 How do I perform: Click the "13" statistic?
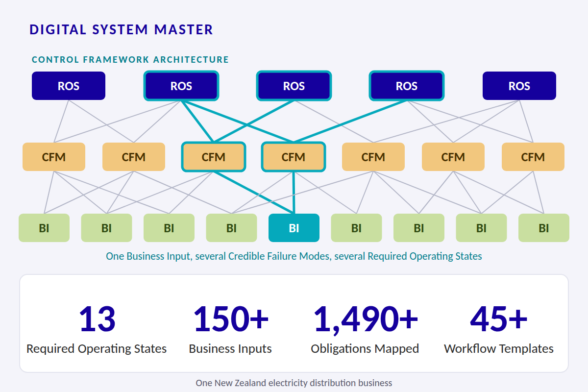point(97,318)
